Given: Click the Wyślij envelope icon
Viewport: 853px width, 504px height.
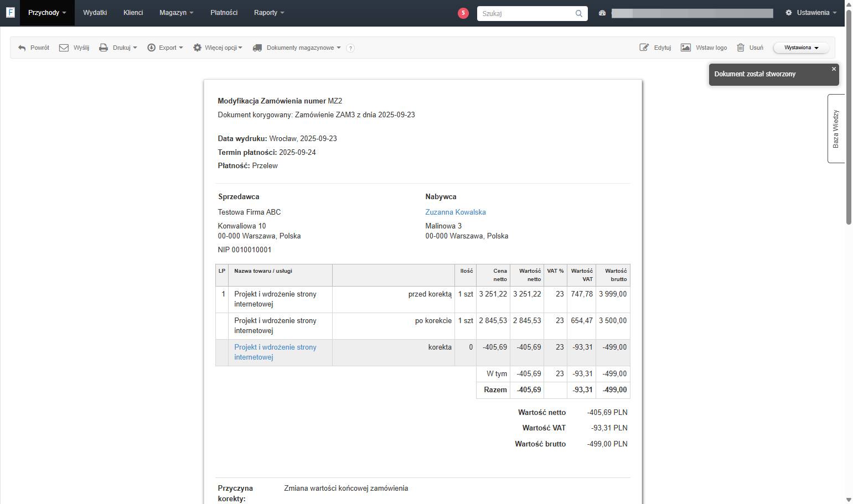Looking at the screenshot, I should point(64,48).
